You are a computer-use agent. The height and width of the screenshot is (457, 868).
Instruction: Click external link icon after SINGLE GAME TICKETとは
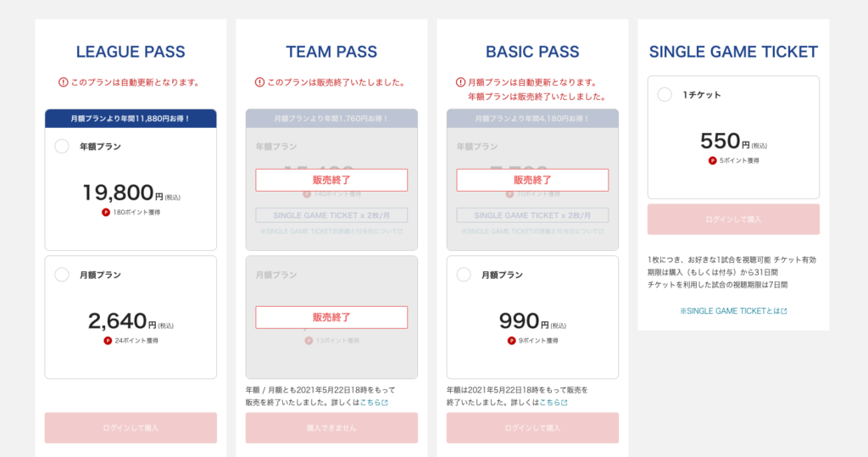(784, 311)
